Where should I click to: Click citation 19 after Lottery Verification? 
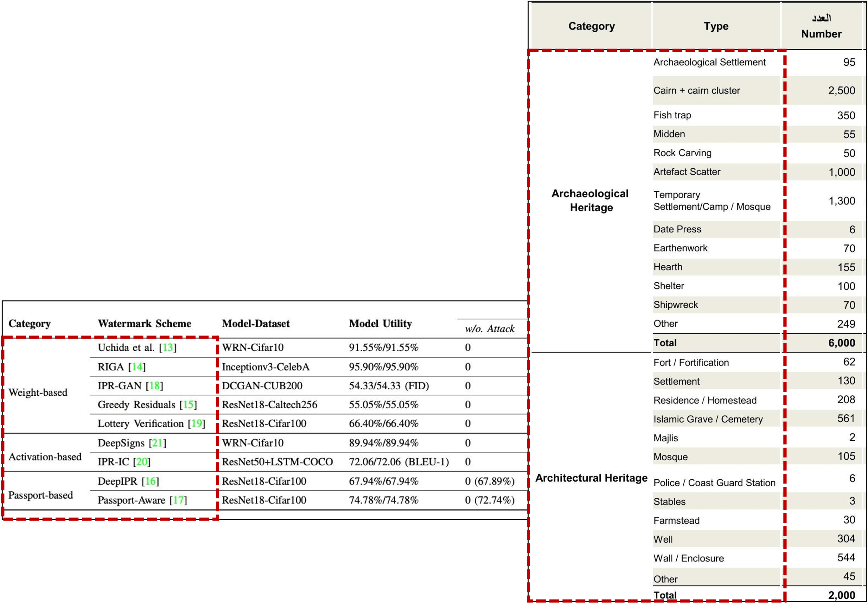(196, 424)
